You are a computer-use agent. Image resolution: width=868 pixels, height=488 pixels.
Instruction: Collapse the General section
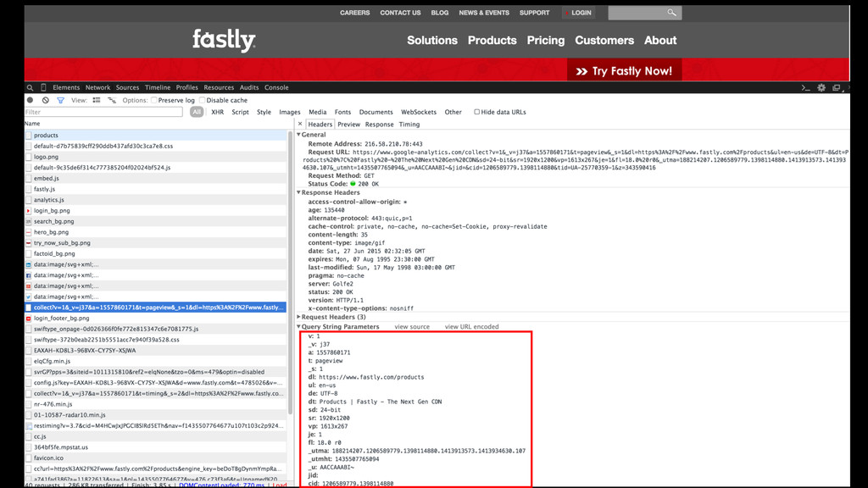pos(299,135)
